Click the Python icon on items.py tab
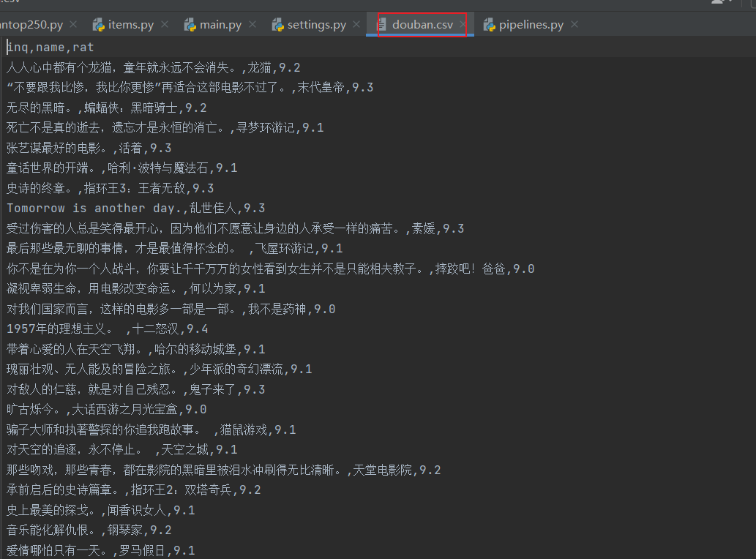The image size is (756, 559). point(99,25)
